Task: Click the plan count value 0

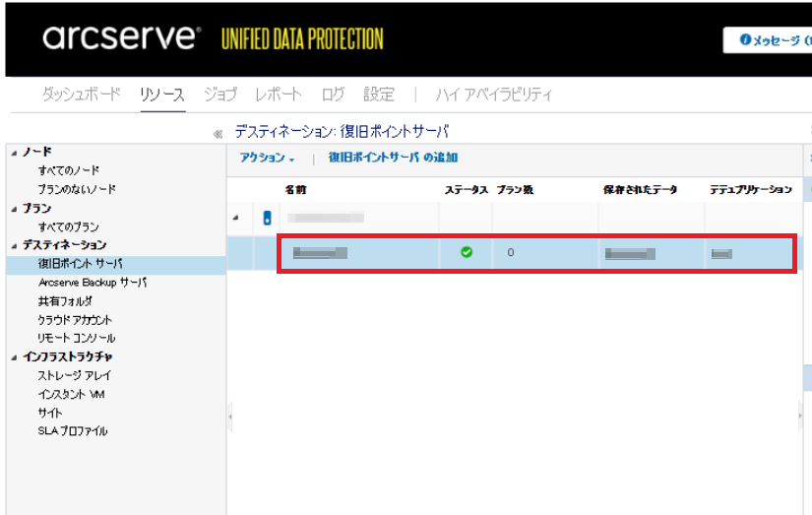Action: [511, 252]
